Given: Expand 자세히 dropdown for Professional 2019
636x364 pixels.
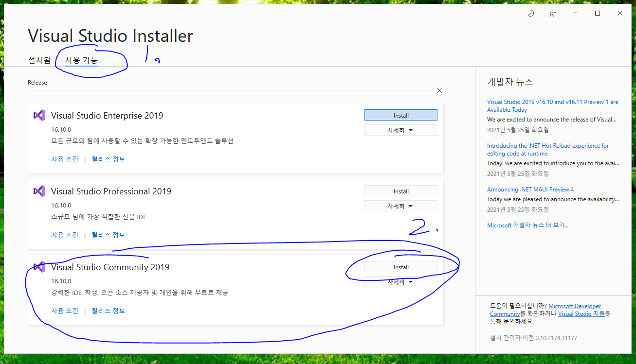Looking at the screenshot, I should tap(401, 206).
